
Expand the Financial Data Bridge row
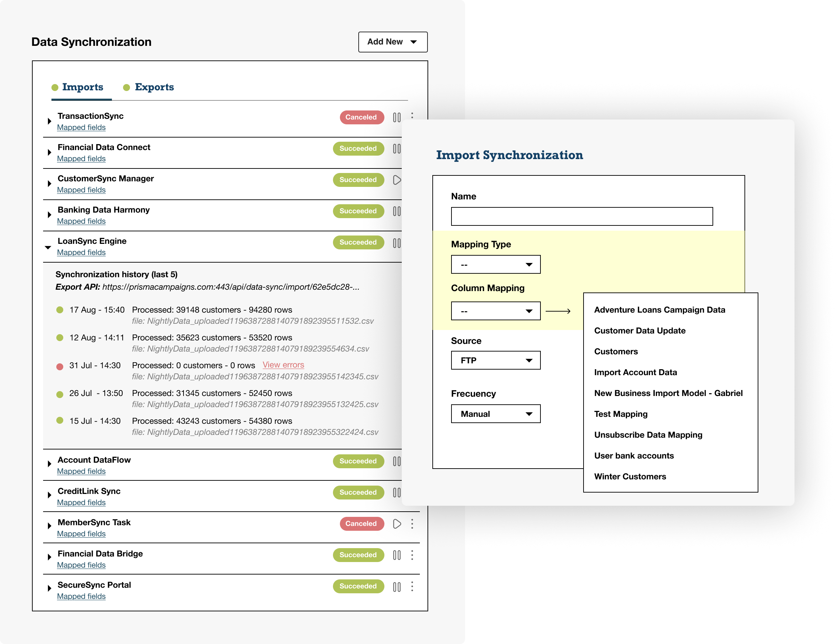click(x=49, y=558)
